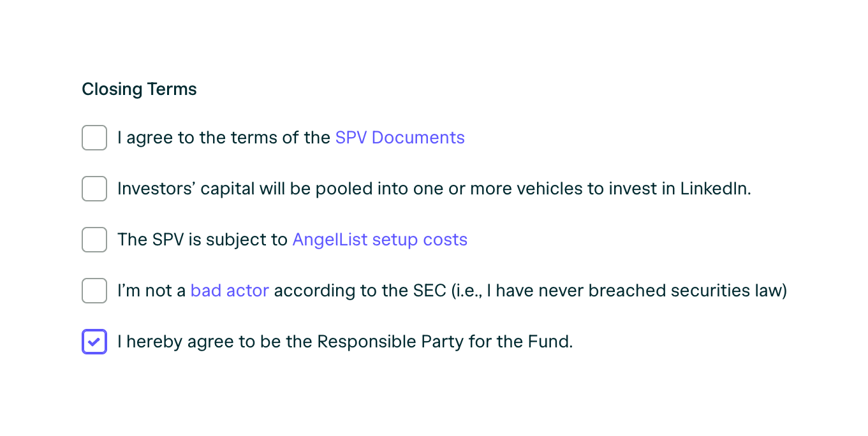Open the AngelList setup costs link

click(x=379, y=240)
